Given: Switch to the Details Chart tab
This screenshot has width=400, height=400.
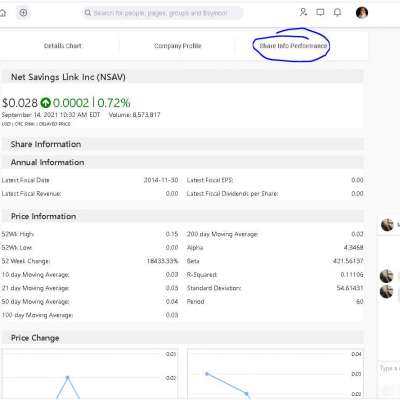Looking at the screenshot, I should click(63, 46).
